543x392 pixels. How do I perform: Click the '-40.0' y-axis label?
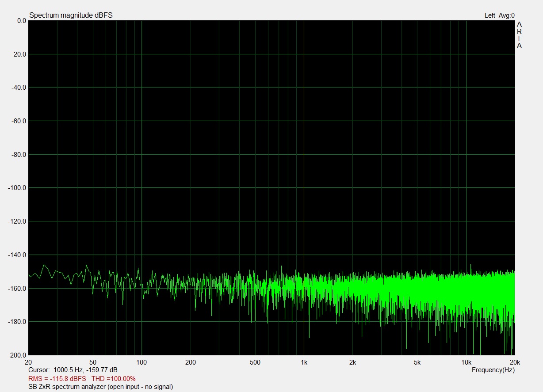19,88
